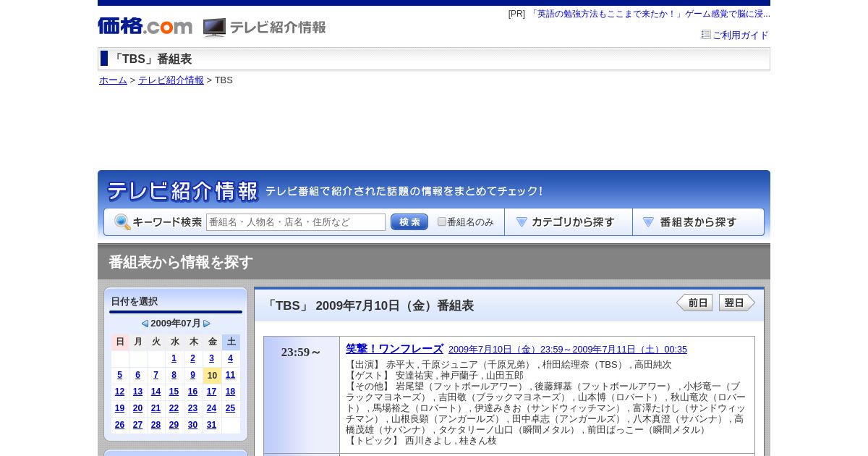Image resolution: width=868 pixels, height=456 pixels.
Task: Select July 27 in the calendar
Action: pos(138,425)
